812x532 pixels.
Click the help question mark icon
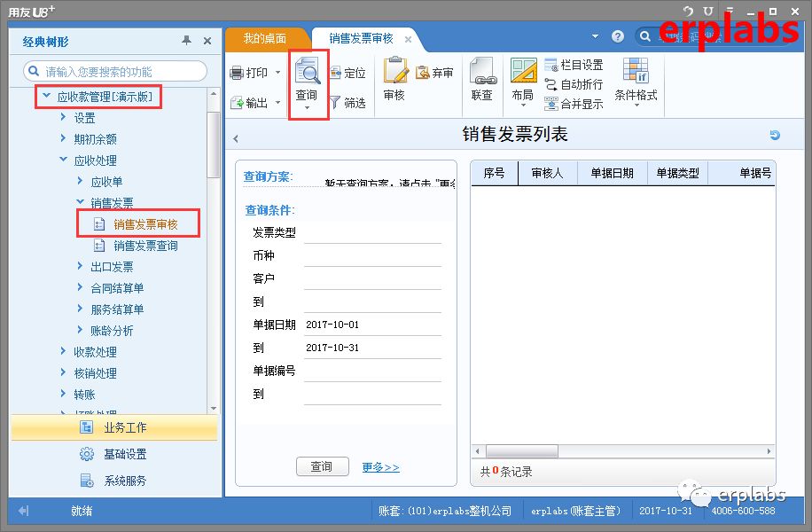tap(617, 36)
